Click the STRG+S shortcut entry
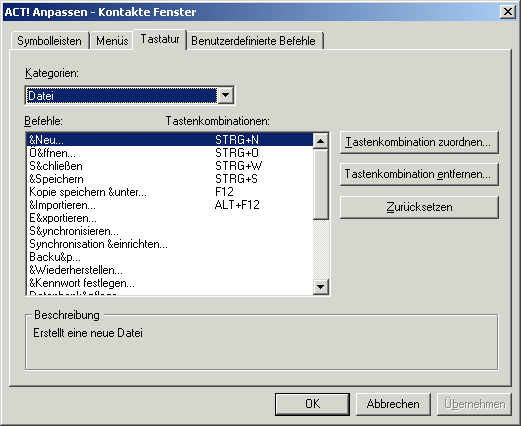Image resolution: width=521 pixels, height=426 pixels. point(236,179)
